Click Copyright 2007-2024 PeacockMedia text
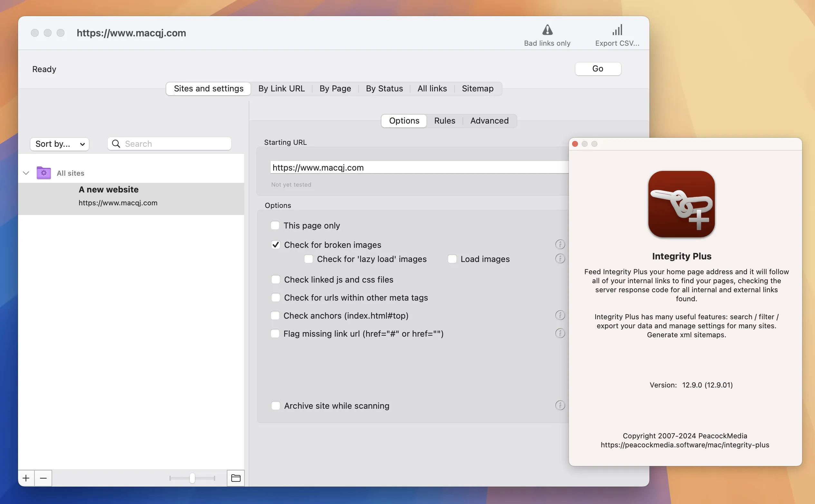Viewport: 815px width, 504px height. click(685, 436)
